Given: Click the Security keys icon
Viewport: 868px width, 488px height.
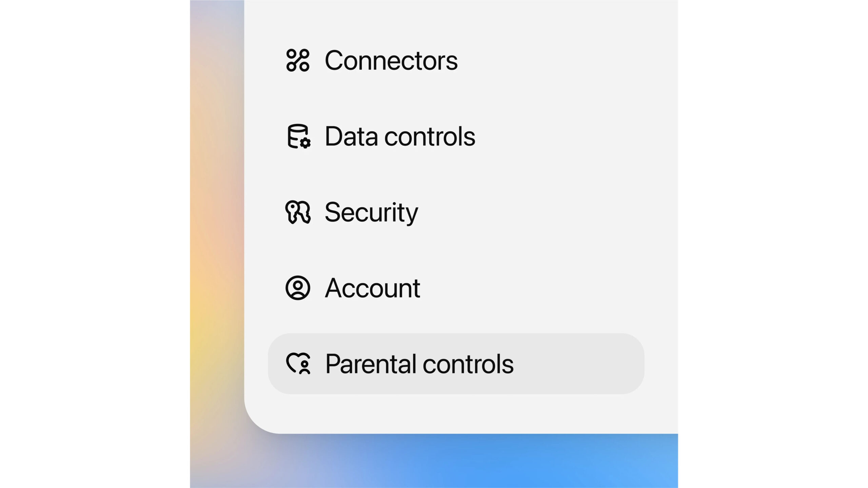Looking at the screenshot, I should [298, 212].
